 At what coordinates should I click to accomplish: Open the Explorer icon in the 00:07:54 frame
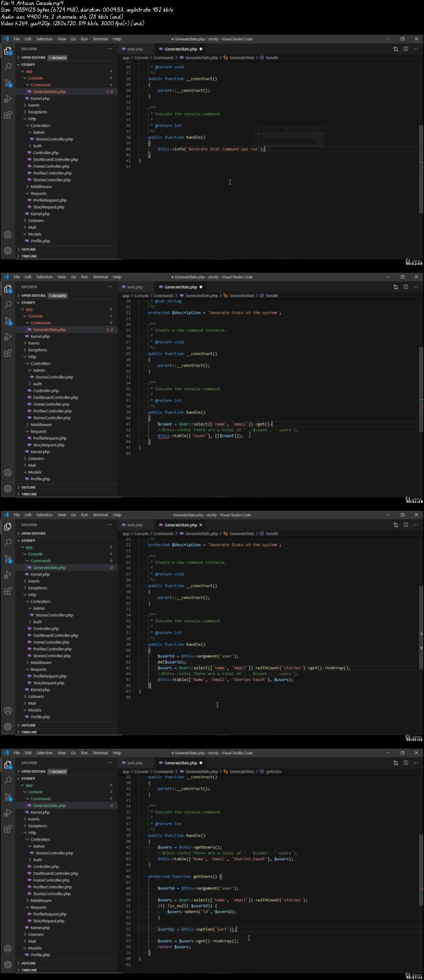tap(7, 765)
